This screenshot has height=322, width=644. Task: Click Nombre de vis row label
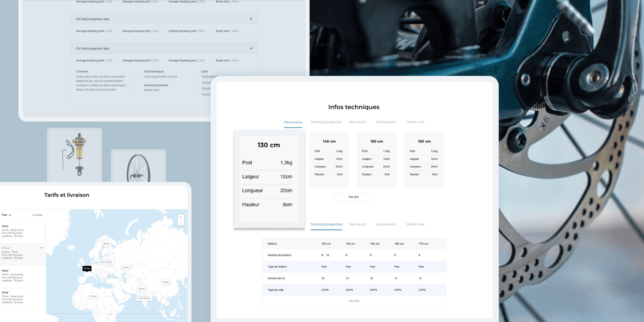[x=276, y=278]
